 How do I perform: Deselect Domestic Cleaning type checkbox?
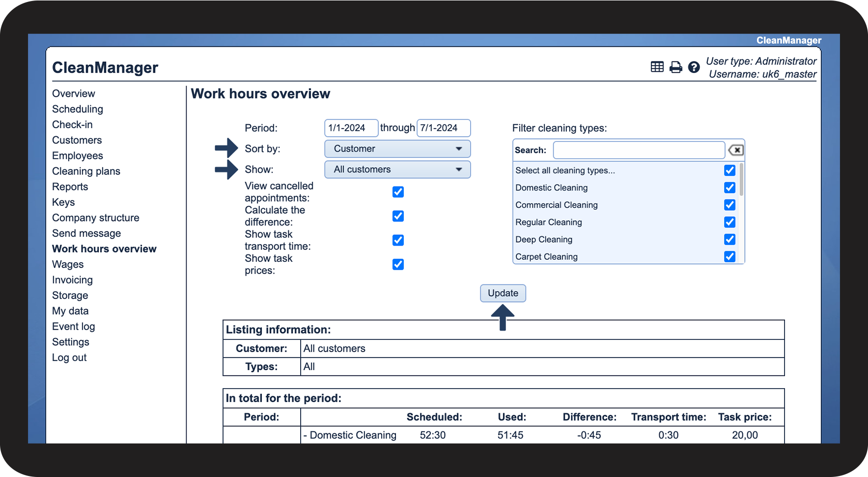(729, 188)
